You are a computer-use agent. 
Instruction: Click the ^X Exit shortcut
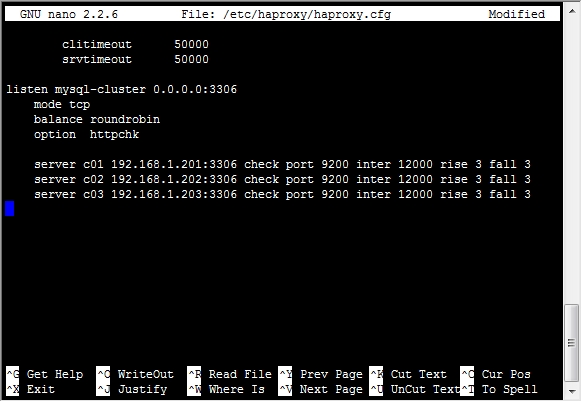(x=30, y=389)
